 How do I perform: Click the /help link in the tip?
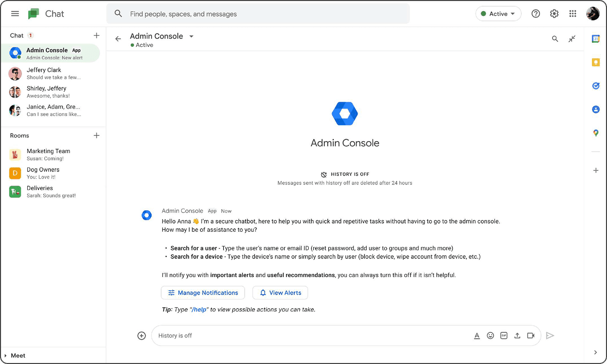199,310
